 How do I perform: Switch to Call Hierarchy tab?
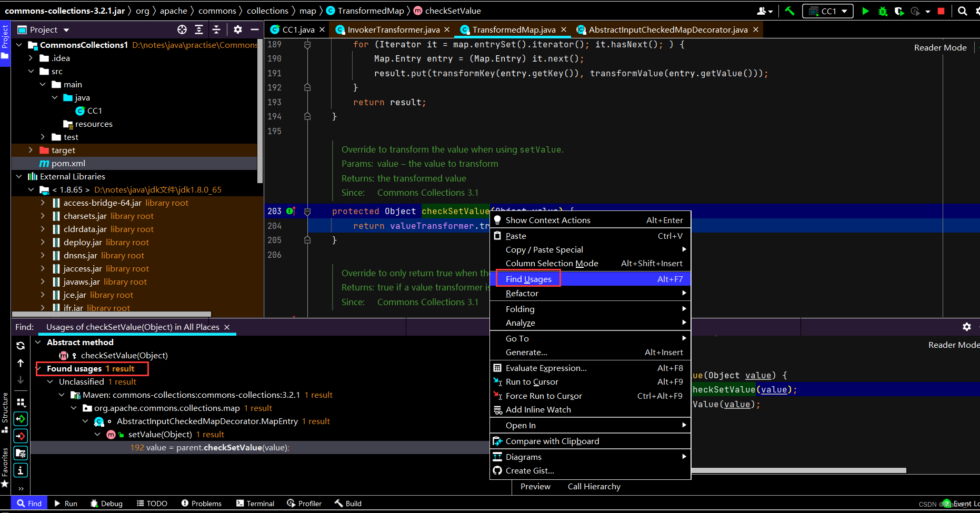594,486
